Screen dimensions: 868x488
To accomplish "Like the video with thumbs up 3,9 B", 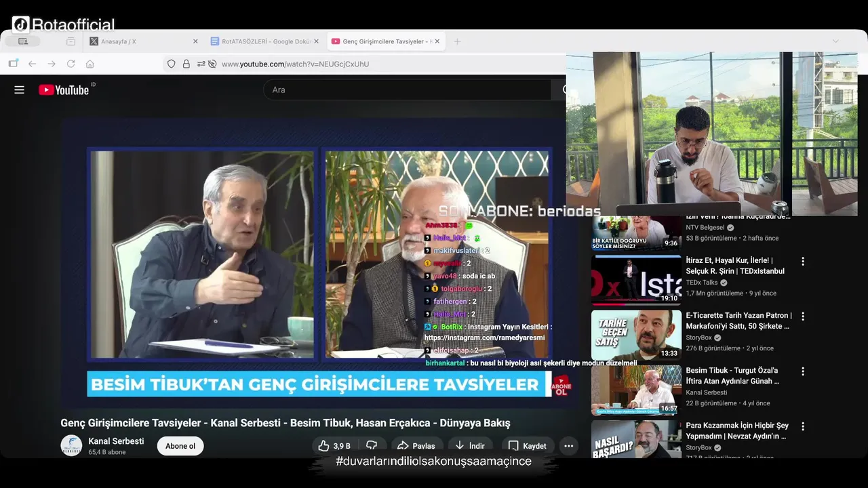I will click(335, 446).
